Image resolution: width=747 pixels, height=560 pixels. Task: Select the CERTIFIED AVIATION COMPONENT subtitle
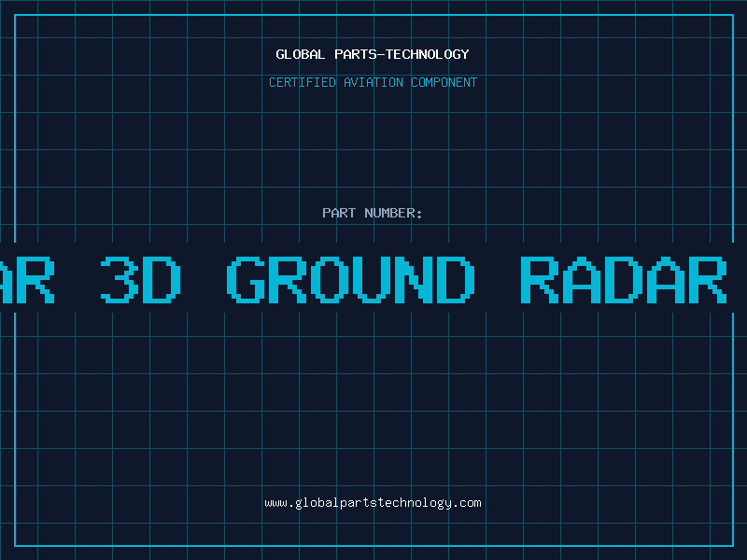click(373, 82)
